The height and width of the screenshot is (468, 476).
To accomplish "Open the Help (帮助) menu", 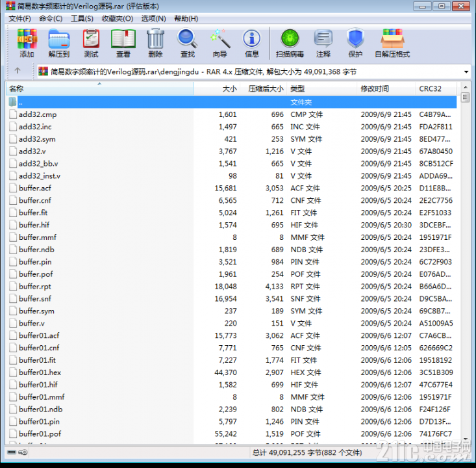I will (186, 19).
